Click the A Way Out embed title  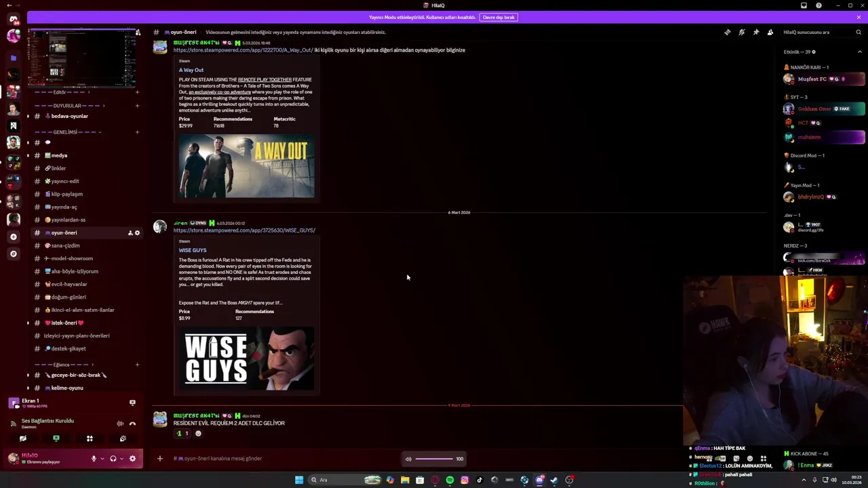pos(191,70)
